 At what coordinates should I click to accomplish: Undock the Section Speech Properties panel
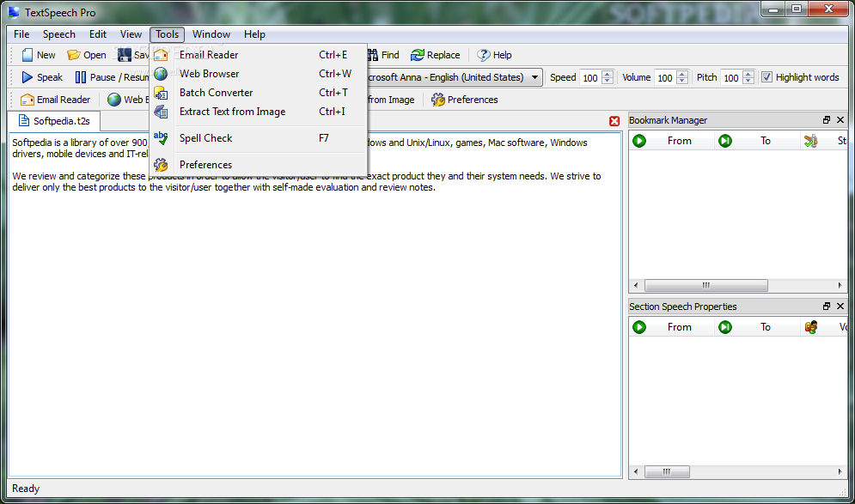click(827, 307)
